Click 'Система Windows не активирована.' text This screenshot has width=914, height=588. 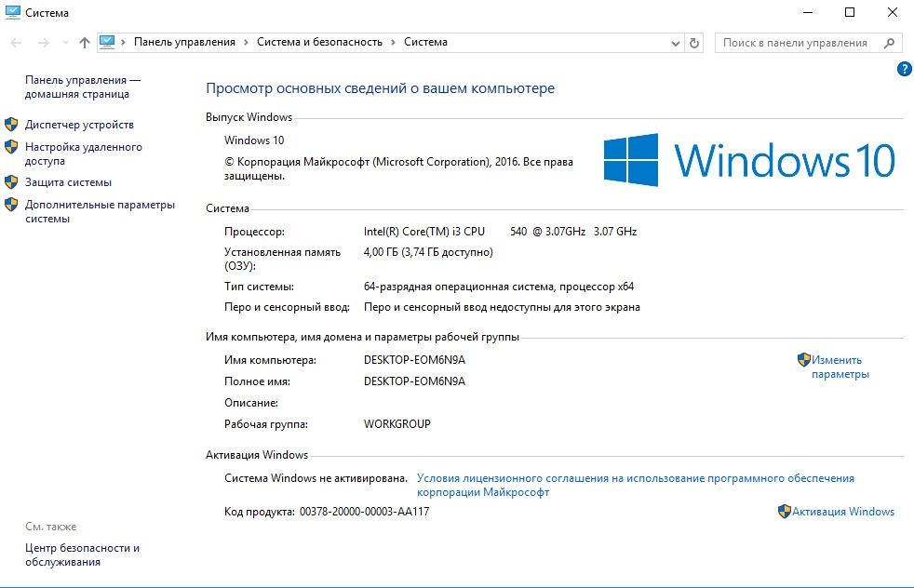pyautogui.click(x=316, y=478)
